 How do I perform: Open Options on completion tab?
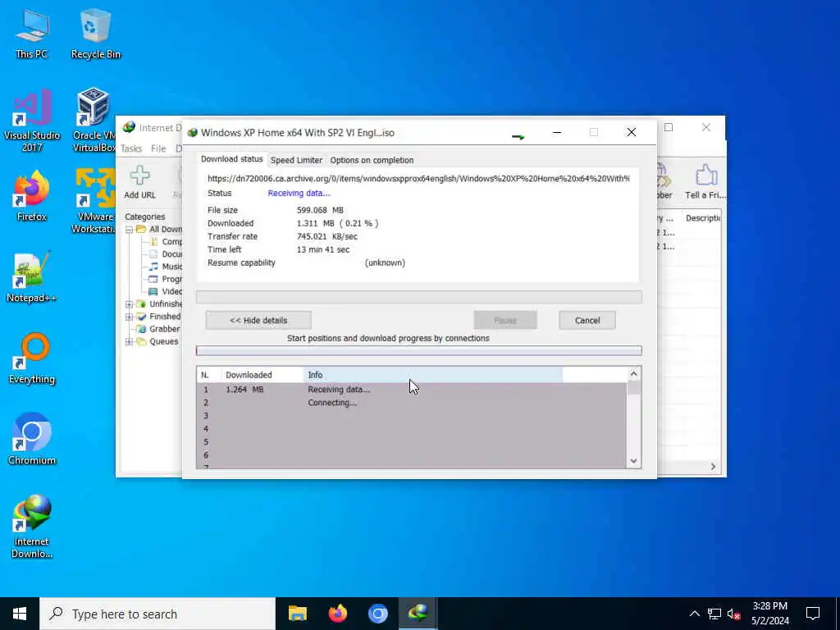pos(372,160)
